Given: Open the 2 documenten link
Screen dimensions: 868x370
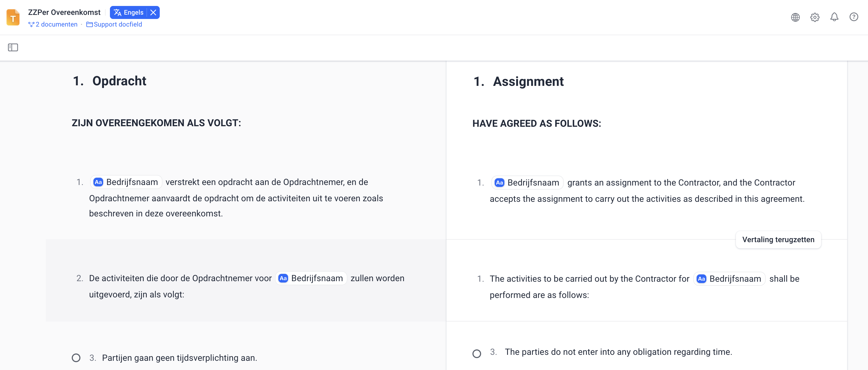Looking at the screenshot, I should (53, 24).
